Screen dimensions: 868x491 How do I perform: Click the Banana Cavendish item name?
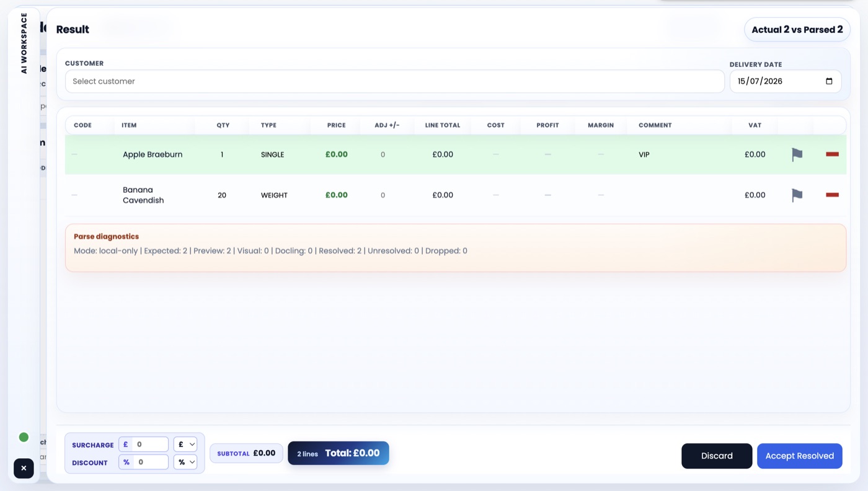[x=143, y=195]
